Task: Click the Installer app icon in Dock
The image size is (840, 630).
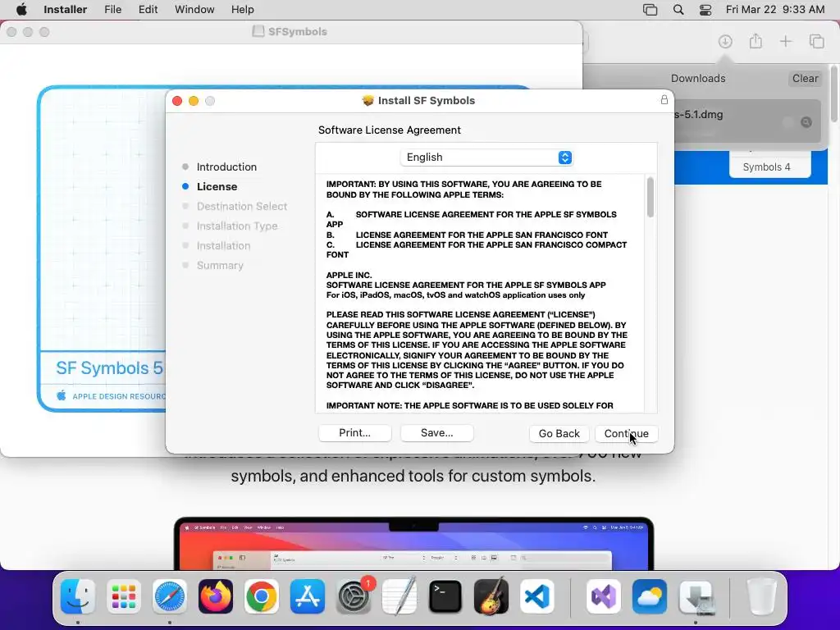Action: click(696, 596)
